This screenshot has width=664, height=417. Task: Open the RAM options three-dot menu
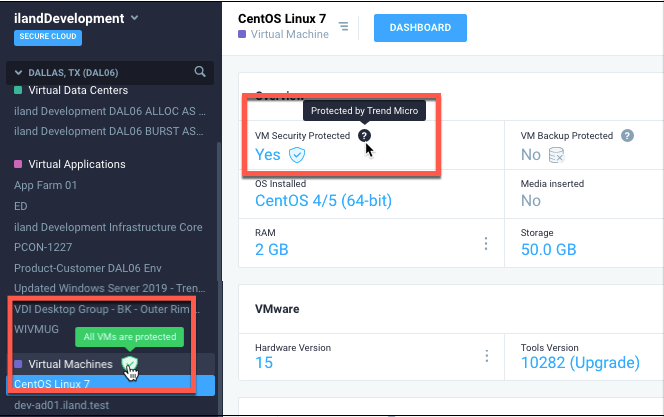[x=486, y=244]
